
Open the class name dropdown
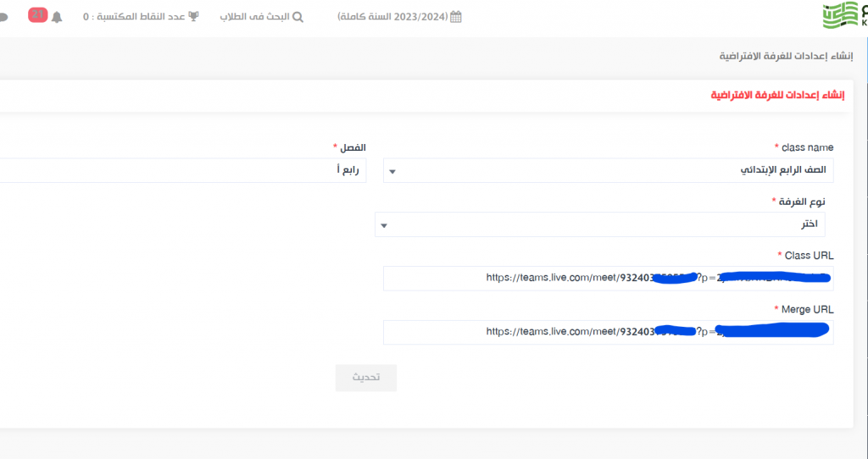[x=609, y=170]
